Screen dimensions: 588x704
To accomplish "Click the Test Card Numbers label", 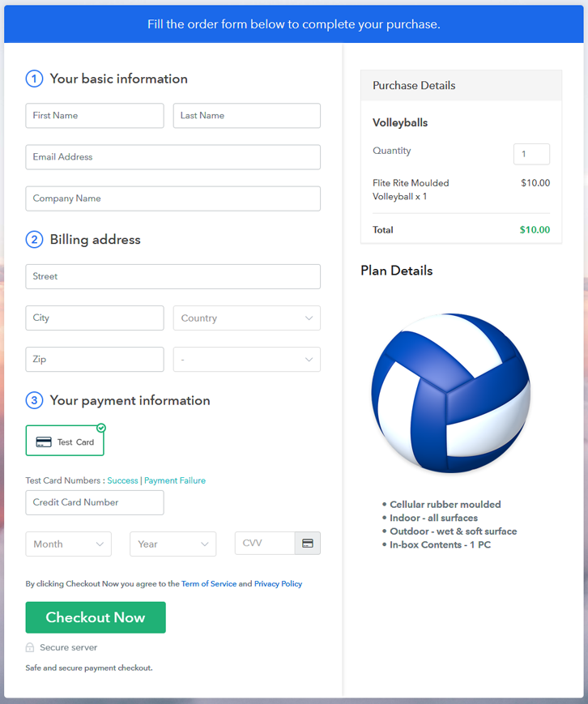I will pyautogui.click(x=66, y=480).
